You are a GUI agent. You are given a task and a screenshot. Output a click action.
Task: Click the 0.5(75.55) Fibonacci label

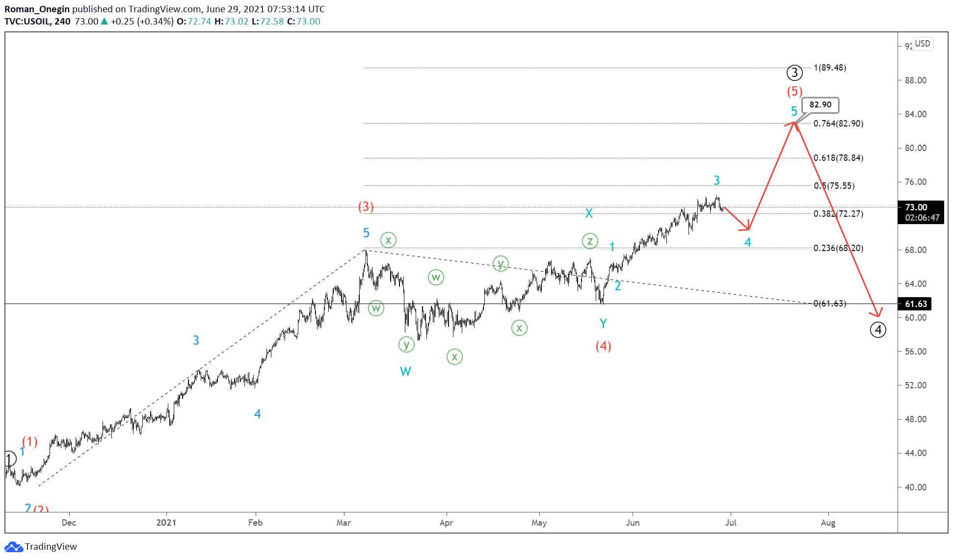point(834,186)
